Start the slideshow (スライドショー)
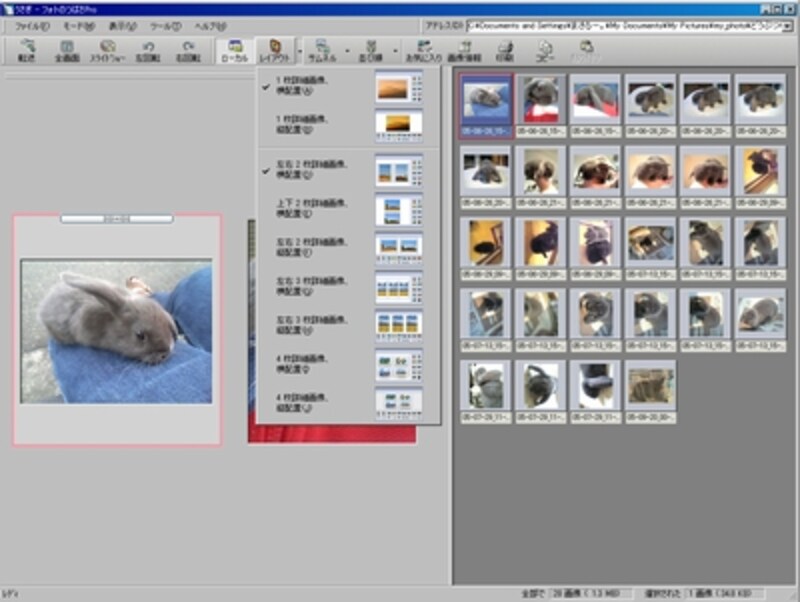The width and height of the screenshot is (800, 602). (107, 51)
